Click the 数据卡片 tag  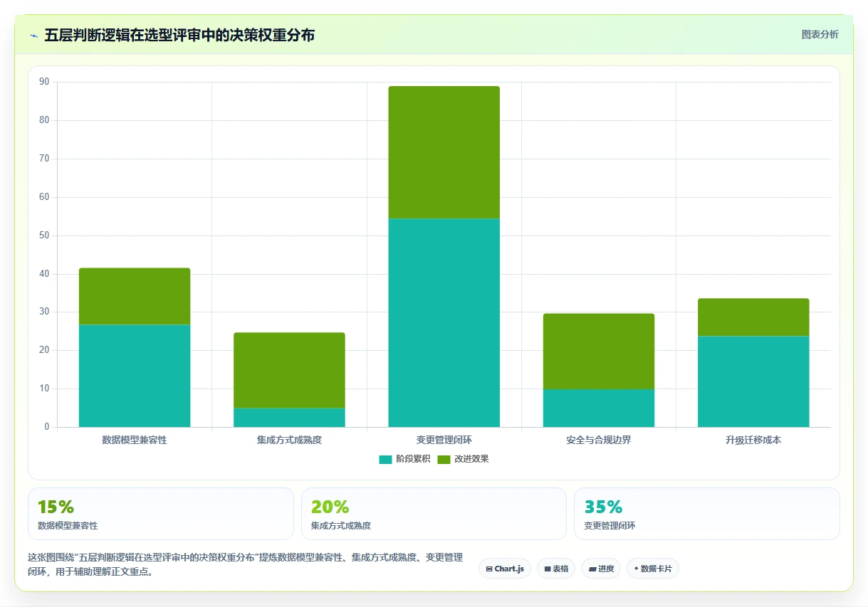coord(653,569)
